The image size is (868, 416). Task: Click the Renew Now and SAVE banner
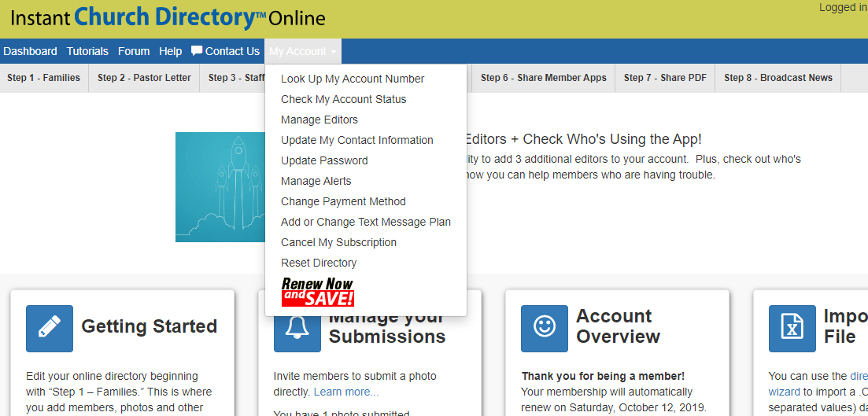(x=318, y=292)
